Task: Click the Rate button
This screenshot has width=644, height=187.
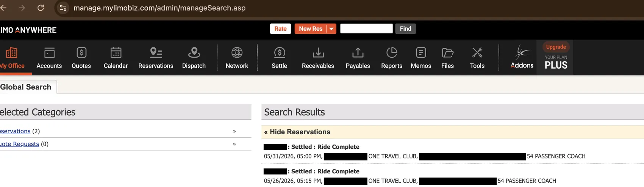Action: 280,29
